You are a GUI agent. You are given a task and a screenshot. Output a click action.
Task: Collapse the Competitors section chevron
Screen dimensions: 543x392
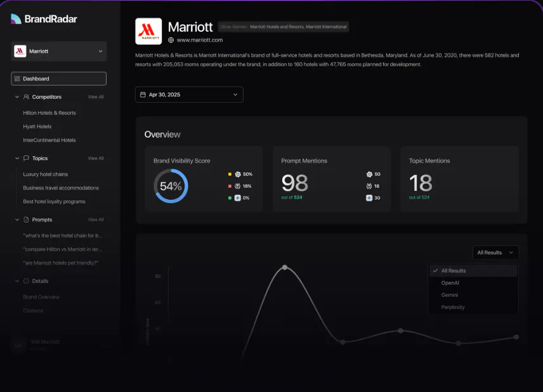17,97
